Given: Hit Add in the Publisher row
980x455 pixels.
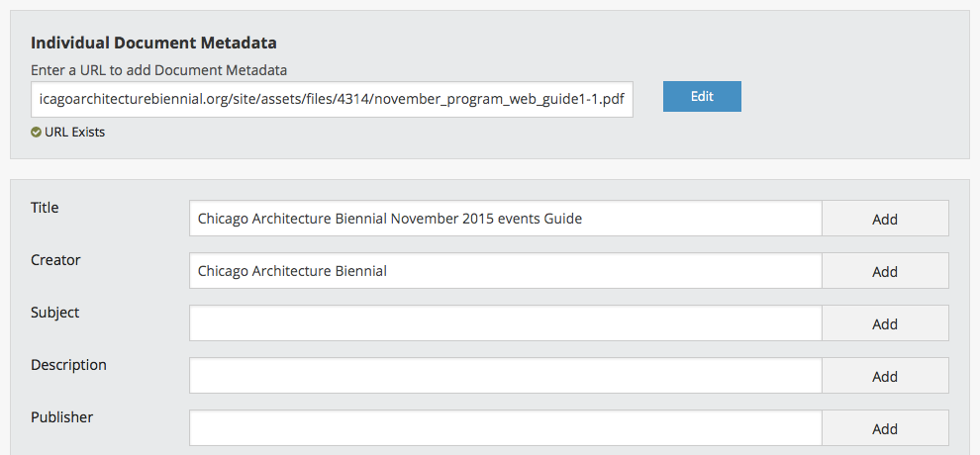Looking at the screenshot, I should (885, 429).
